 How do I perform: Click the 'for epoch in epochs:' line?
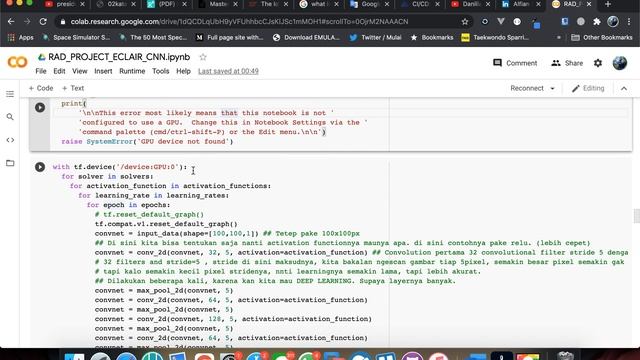click(128, 205)
